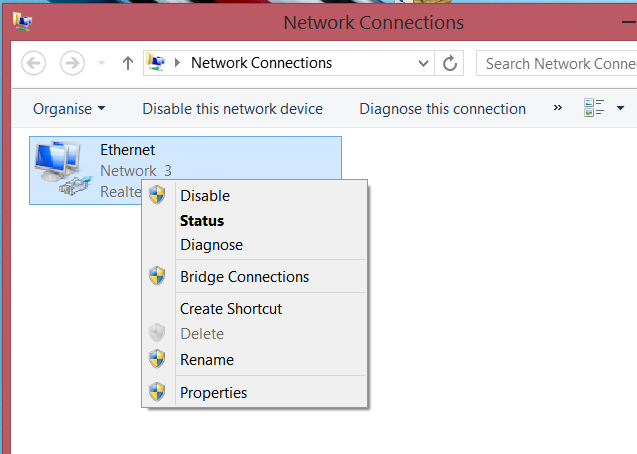Select the Ethernet adapter icon
Viewport: 637px width, 454px height.
[x=62, y=168]
